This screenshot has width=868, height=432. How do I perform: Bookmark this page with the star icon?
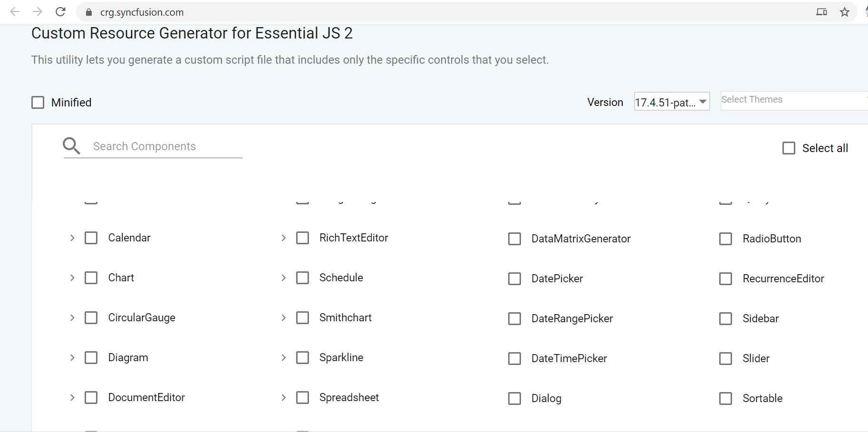(x=845, y=12)
